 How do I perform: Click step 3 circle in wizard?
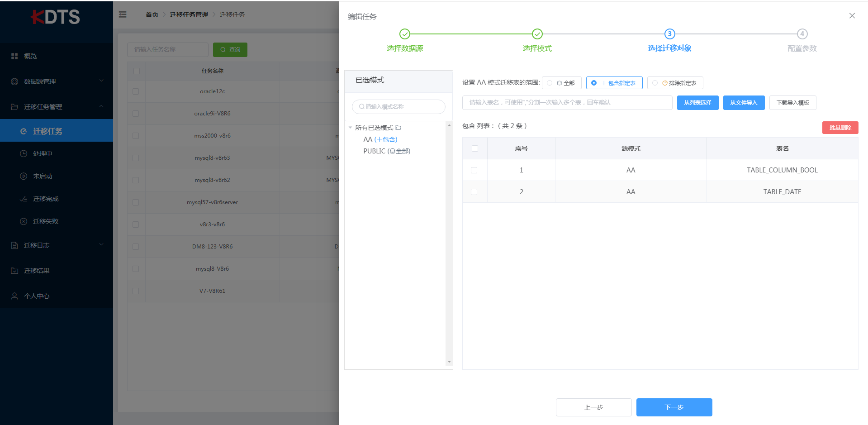pyautogui.click(x=669, y=34)
